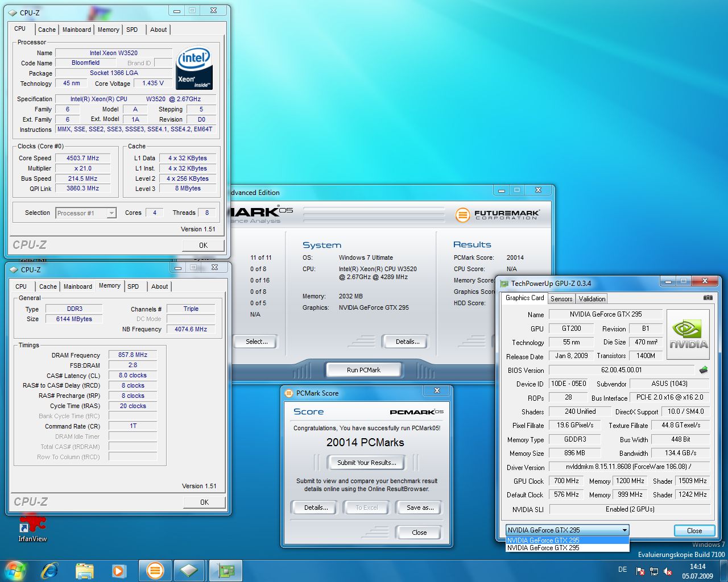Image resolution: width=728 pixels, height=582 pixels.
Task: Switch to Mainboard tab in top CPU-Z window
Action: click(x=77, y=30)
